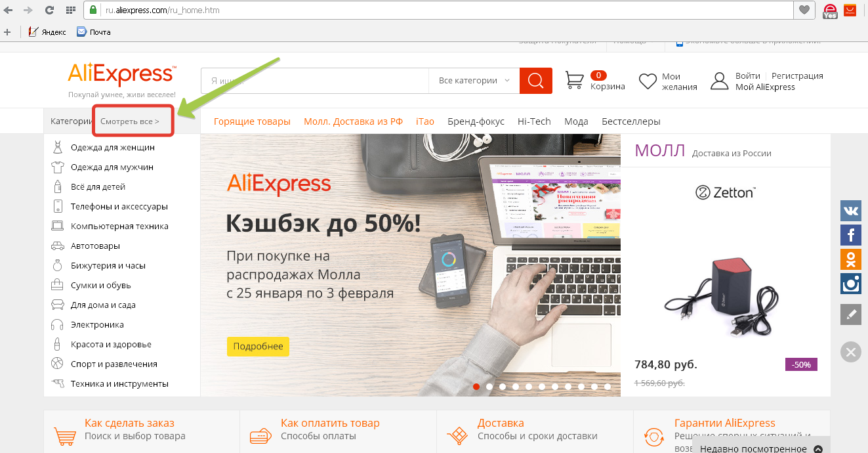The height and width of the screenshot is (453, 868).
Task: Share via VK social icon
Action: pyautogui.click(x=851, y=211)
